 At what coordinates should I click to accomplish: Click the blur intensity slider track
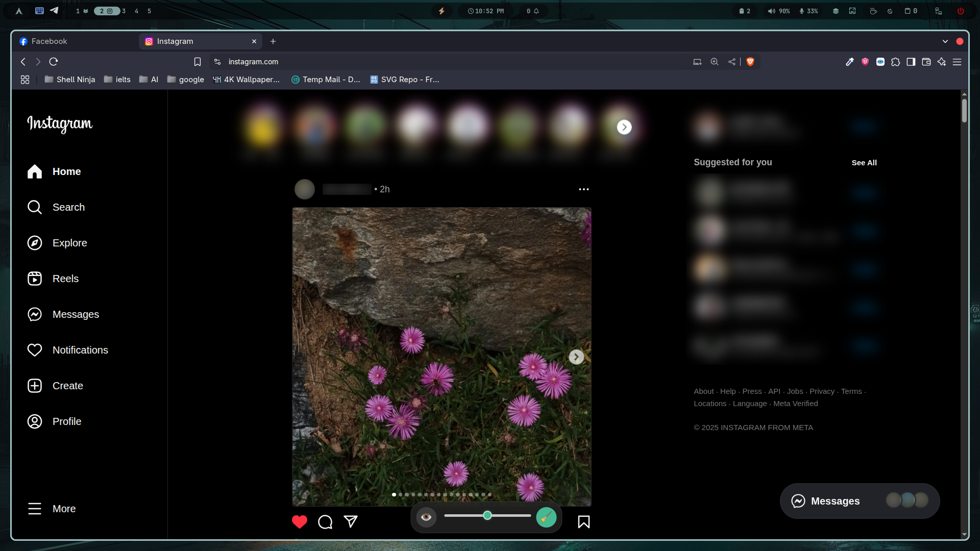coord(510,516)
